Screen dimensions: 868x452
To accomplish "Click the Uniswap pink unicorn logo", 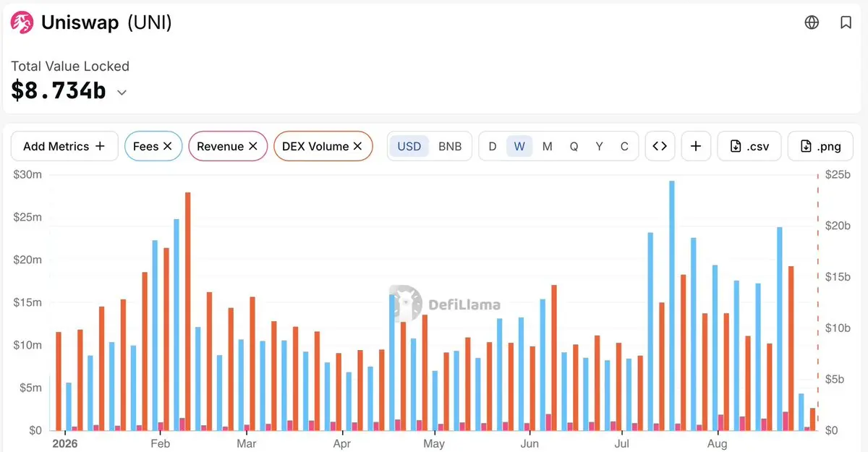I will tap(22, 22).
